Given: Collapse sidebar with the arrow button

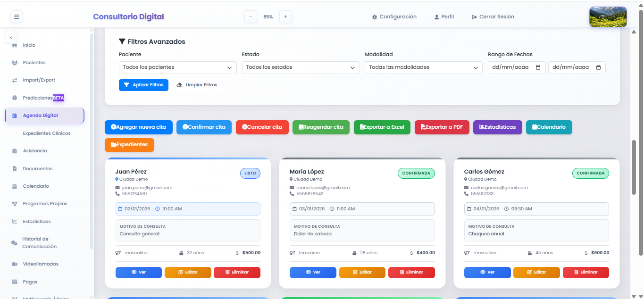Looking at the screenshot, I should (x=10, y=37).
